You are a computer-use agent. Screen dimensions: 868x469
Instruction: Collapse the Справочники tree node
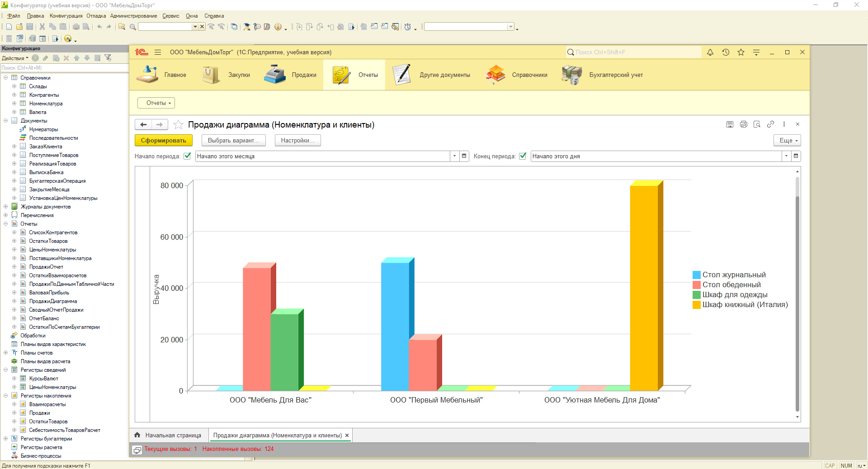6,78
